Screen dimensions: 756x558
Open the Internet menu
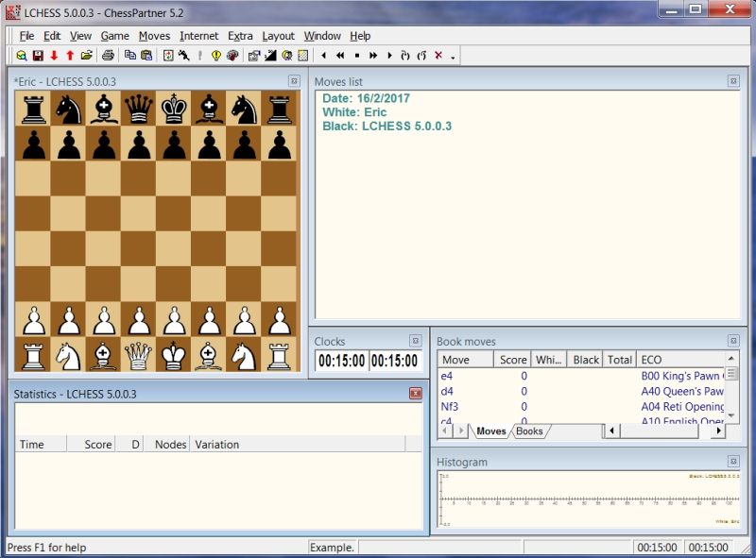[198, 36]
